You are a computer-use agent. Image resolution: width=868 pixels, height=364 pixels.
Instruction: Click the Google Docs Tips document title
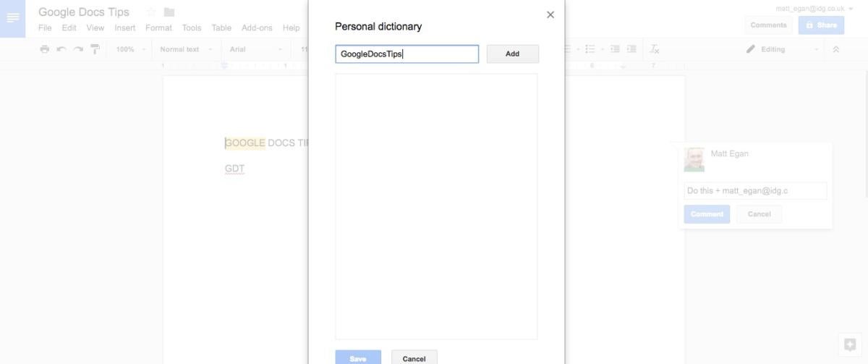84,12
